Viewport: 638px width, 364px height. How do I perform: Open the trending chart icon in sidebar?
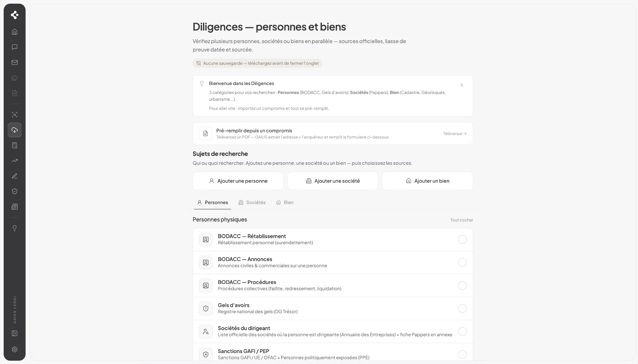pyautogui.click(x=15, y=161)
